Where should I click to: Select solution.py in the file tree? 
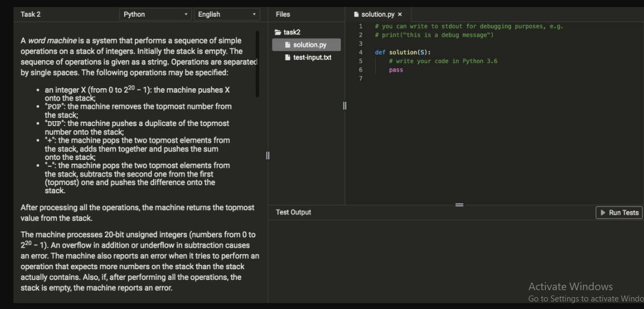point(309,45)
